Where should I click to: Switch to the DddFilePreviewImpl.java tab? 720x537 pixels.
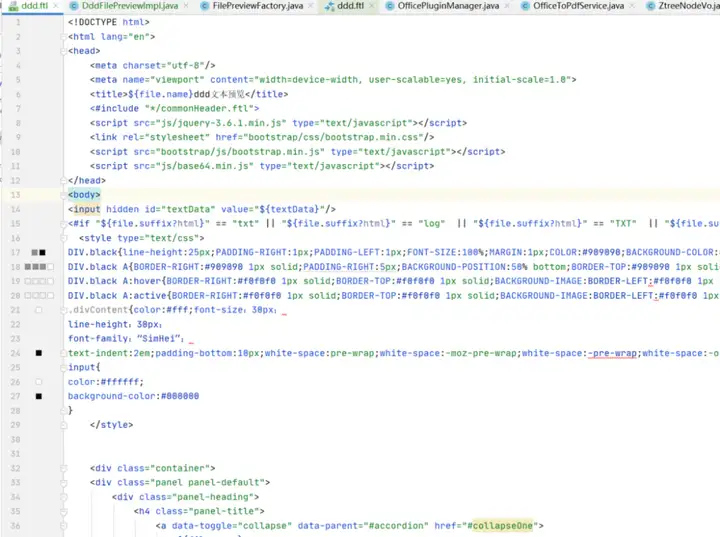point(130,6)
